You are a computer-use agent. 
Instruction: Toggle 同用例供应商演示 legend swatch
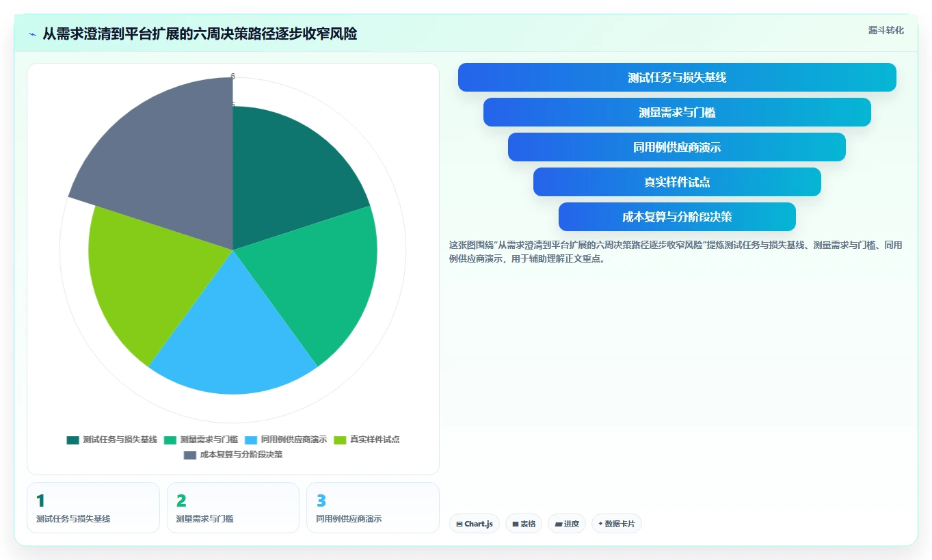point(251,440)
